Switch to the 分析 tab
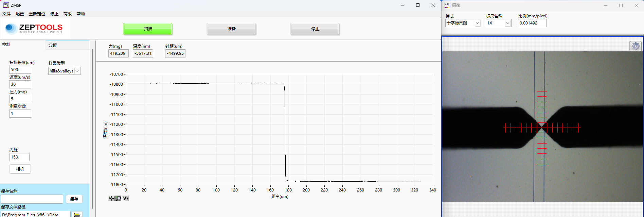This screenshot has width=644, height=217. 53,45
